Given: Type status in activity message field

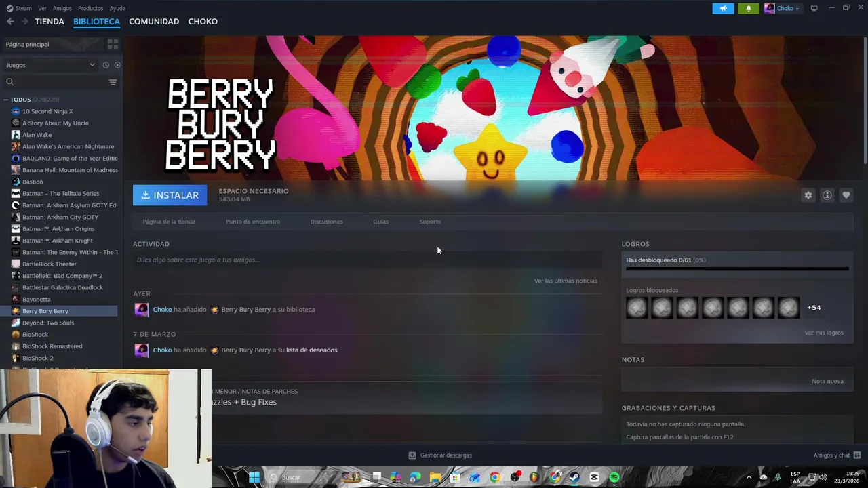Looking at the screenshot, I should [x=368, y=260].
